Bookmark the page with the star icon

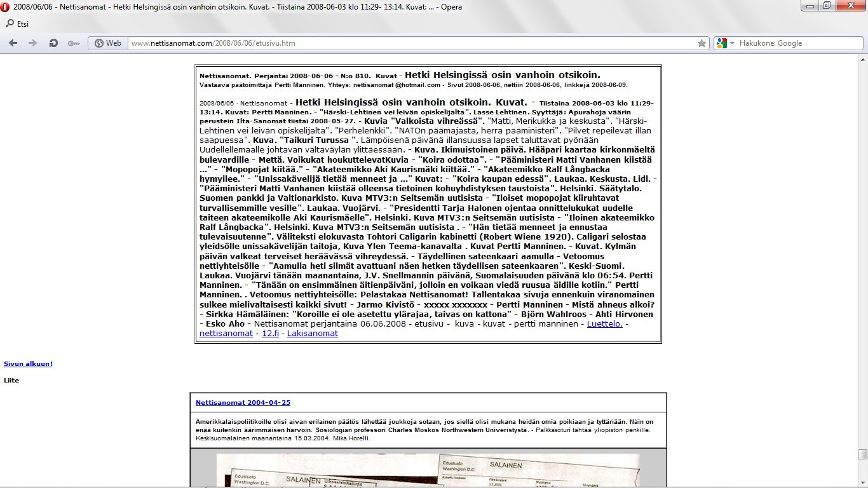point(702,43)
